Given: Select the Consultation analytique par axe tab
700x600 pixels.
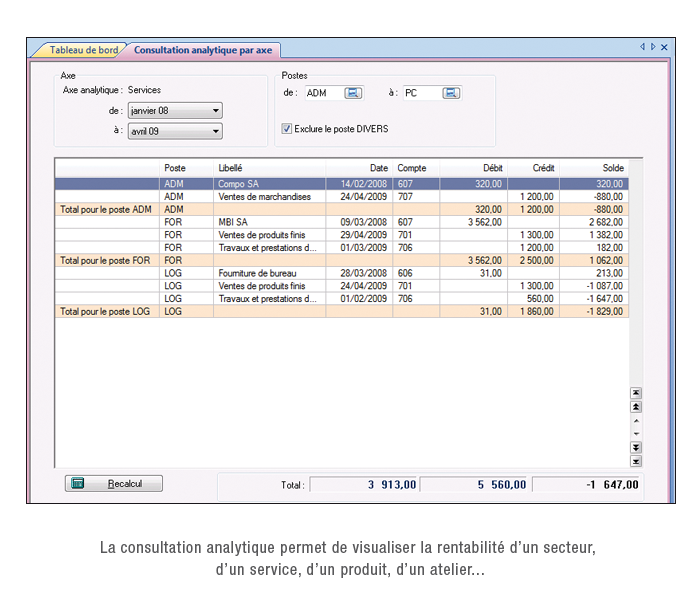Looking at the screenshot, I should (x=204, y=50).
